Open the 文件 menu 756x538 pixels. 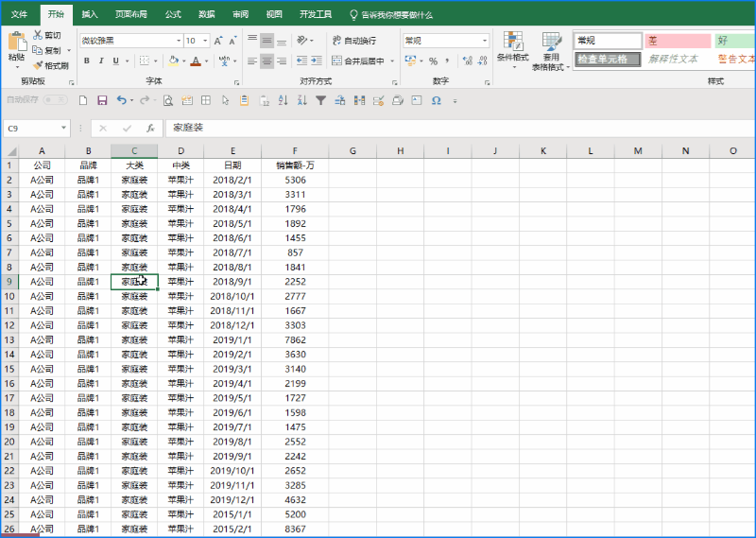19,14
